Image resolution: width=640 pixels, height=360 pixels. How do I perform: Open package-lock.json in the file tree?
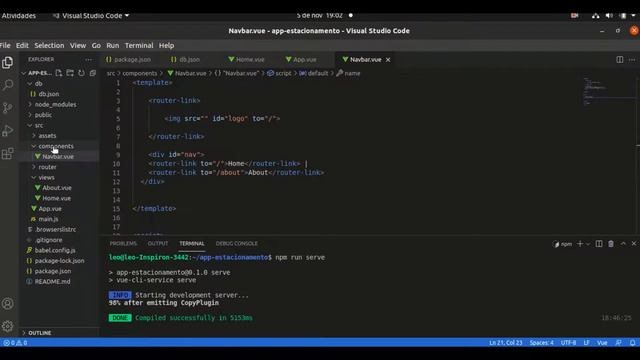(x=59, y=261)
